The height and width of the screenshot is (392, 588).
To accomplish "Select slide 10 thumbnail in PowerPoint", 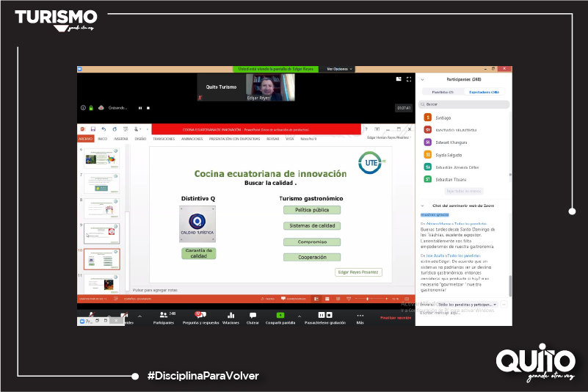I will tap(101, 259).
